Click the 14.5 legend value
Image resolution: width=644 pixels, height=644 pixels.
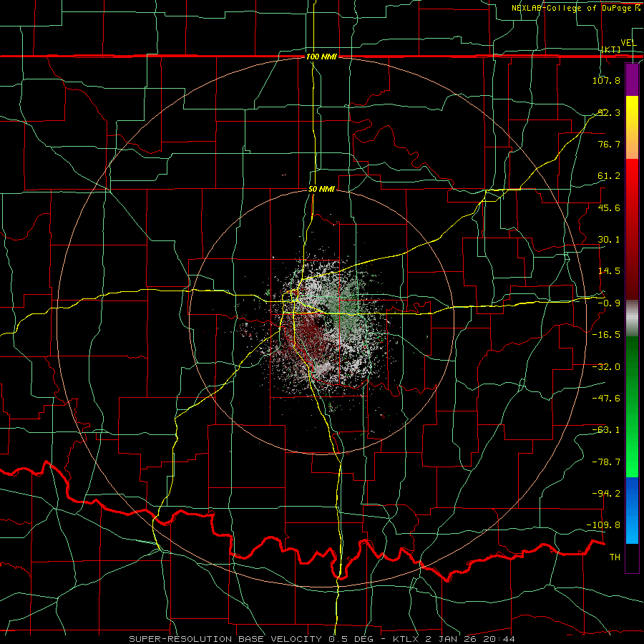(x=609, y=271)
